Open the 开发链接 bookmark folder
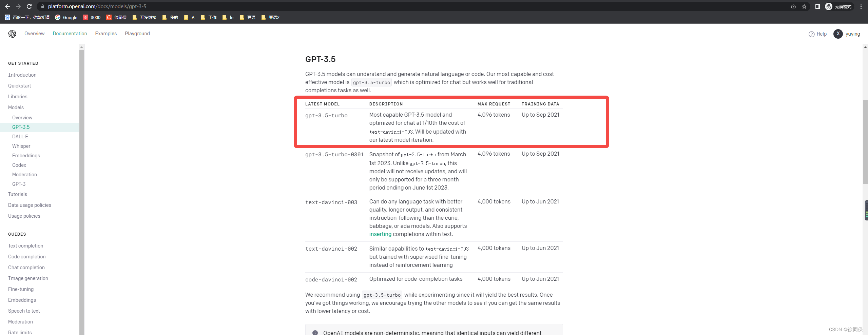 click(144, 17)
